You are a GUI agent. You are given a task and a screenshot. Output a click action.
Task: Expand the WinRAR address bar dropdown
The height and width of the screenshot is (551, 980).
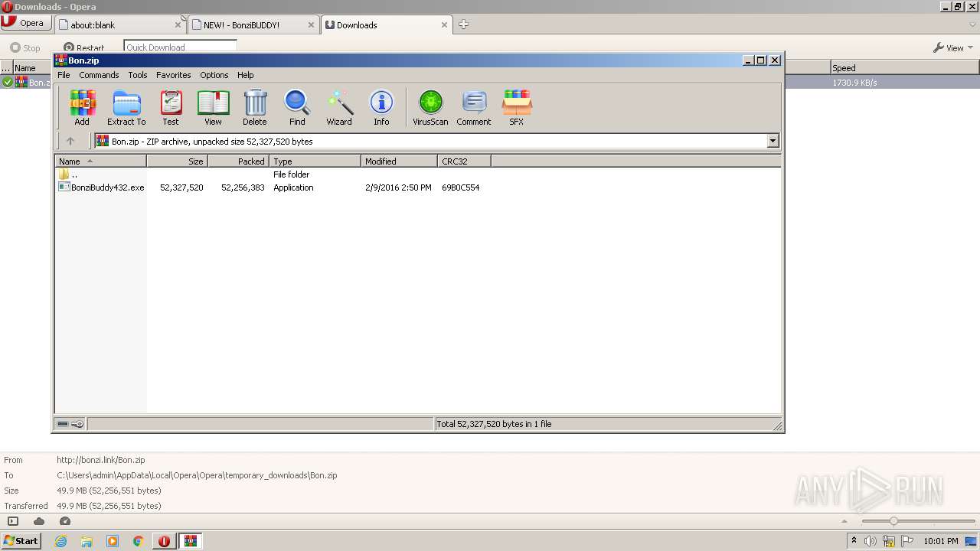(773, 141)
